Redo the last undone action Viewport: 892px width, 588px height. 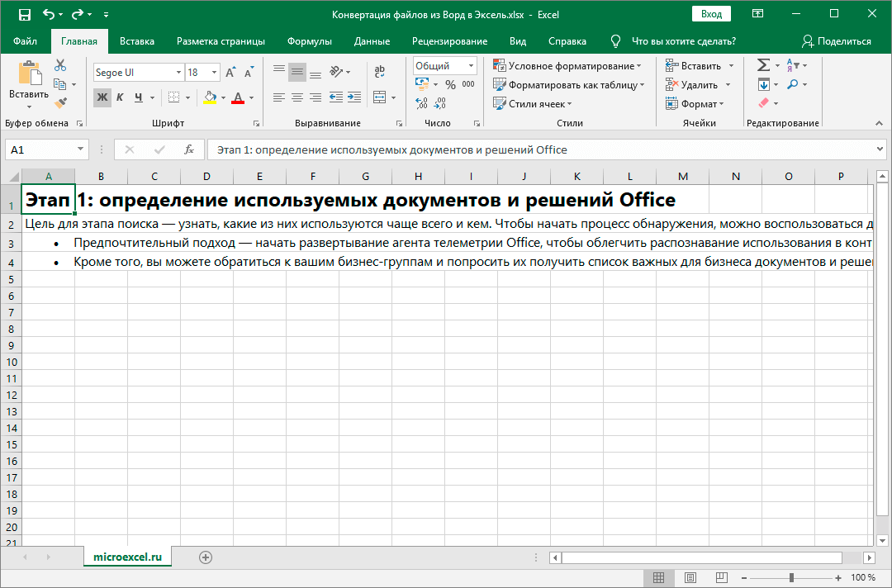[78, 15]
